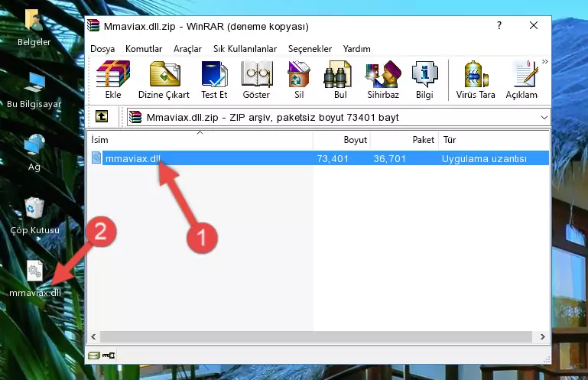Click the 73,401 size value
This screenshot has width=588, height=380.
[333, 159]
